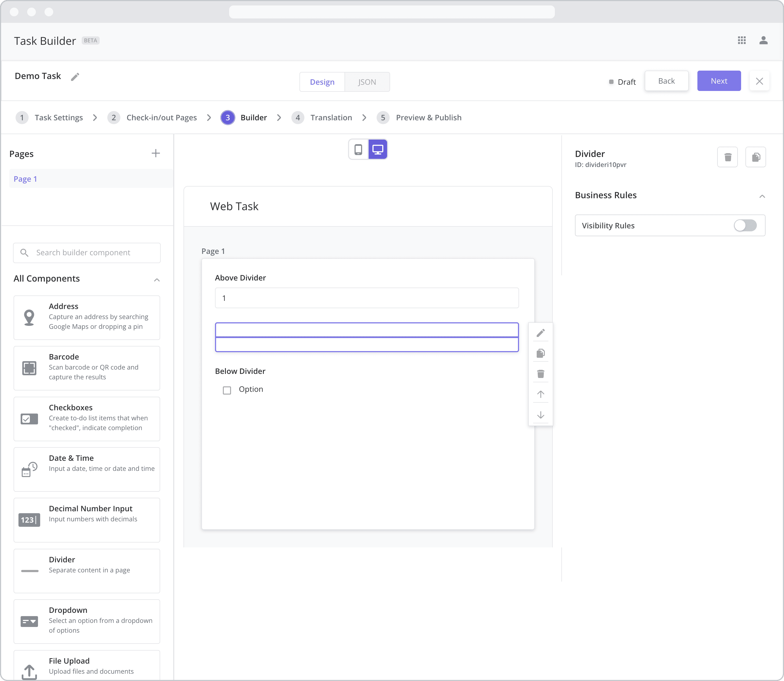This screenshot has width=784, height=681.
Task: Add a new page with plus icon
Action: pyautogui.click(x=156, y=153)
